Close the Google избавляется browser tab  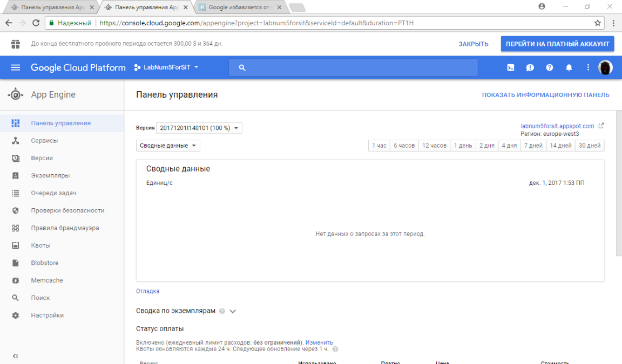[279, 7]
